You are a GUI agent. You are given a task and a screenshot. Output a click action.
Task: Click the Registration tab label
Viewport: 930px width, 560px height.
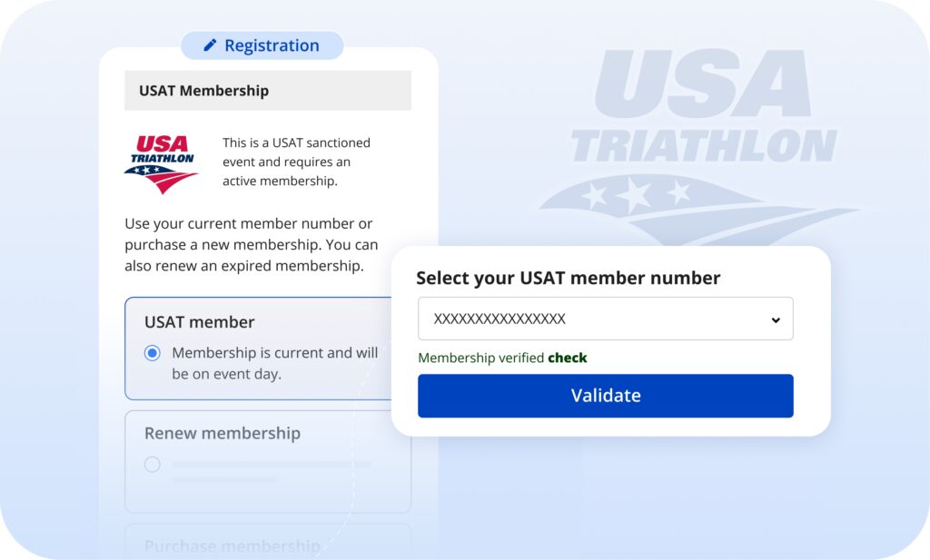[x=272, y=45]
